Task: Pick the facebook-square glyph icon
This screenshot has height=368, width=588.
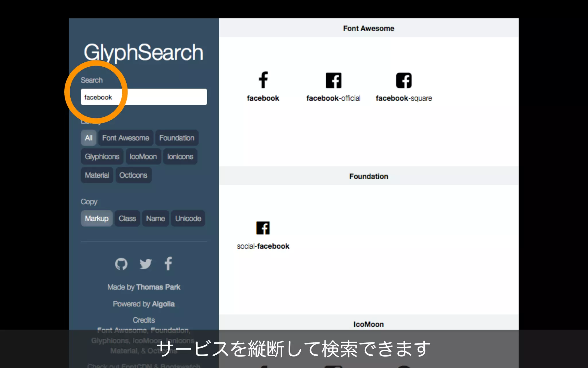Action: coord(404,80)
